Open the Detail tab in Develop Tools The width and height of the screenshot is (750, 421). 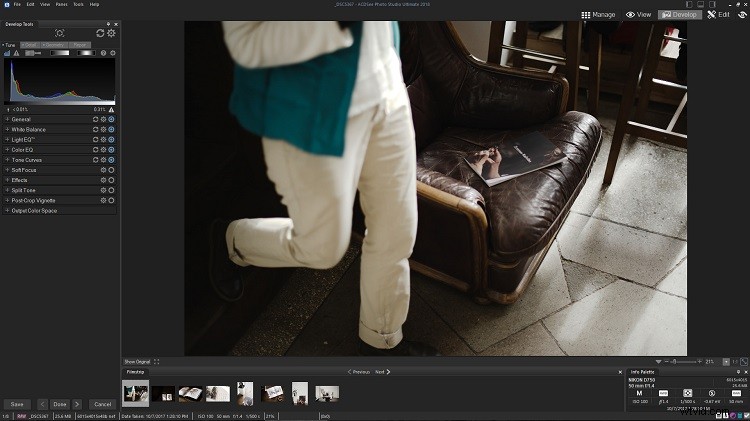pos(30,45)
